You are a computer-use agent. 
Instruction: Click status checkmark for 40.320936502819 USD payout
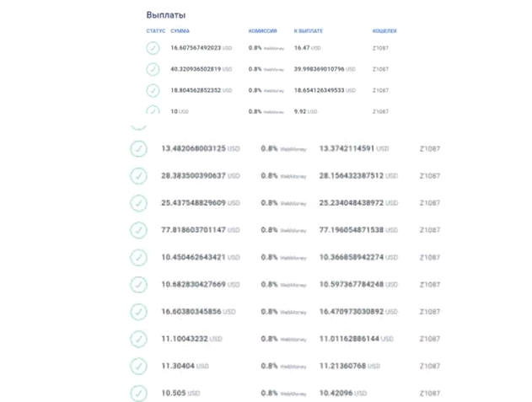tap(153, 69)
